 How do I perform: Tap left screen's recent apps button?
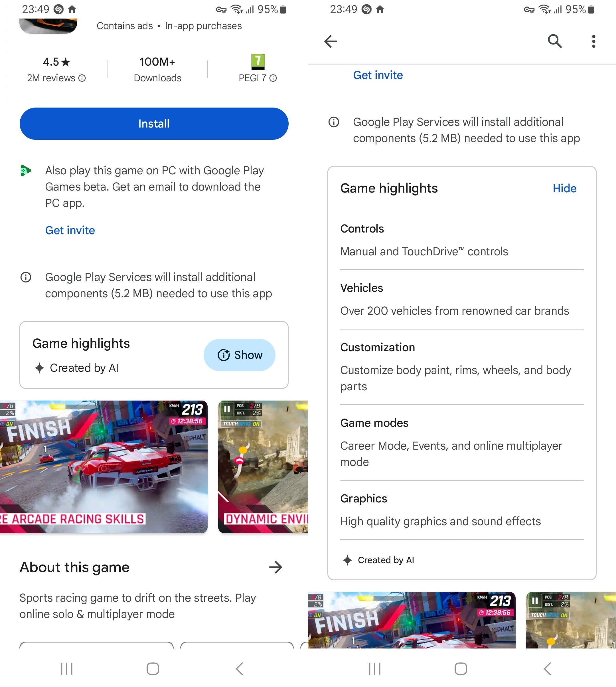67,669
